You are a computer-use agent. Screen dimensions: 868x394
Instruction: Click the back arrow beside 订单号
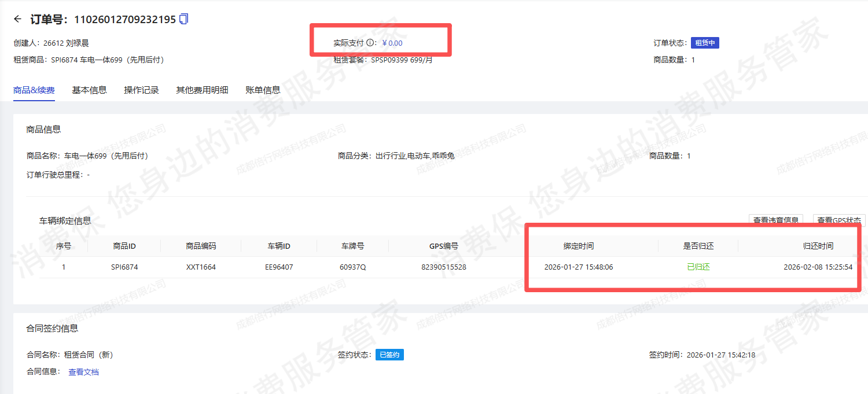click(x=17, y=19)
